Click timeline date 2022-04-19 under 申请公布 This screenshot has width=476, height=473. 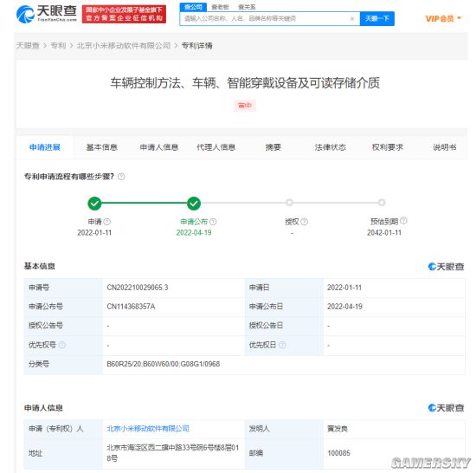click(x=194, y=233)
